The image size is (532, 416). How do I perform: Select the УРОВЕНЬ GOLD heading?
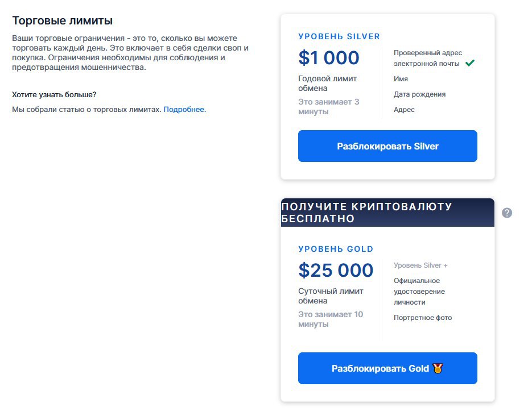(336, 249)
